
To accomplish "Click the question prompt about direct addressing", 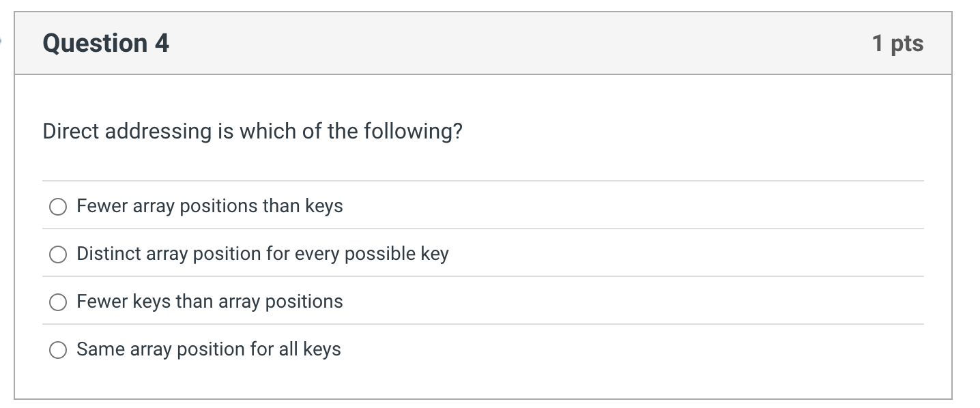I will (x=251, y=131).
